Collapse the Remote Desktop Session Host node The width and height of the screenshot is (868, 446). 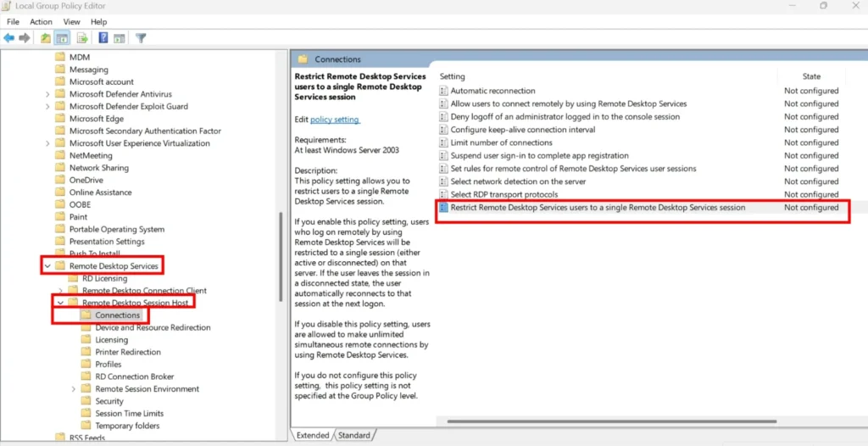point(60,303)
